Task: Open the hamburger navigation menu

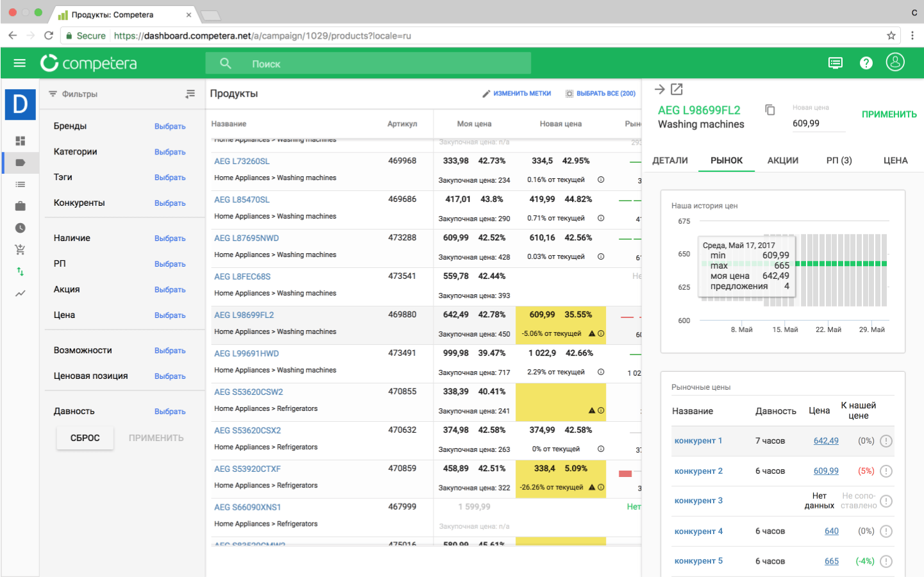Action: coord(19,63)
